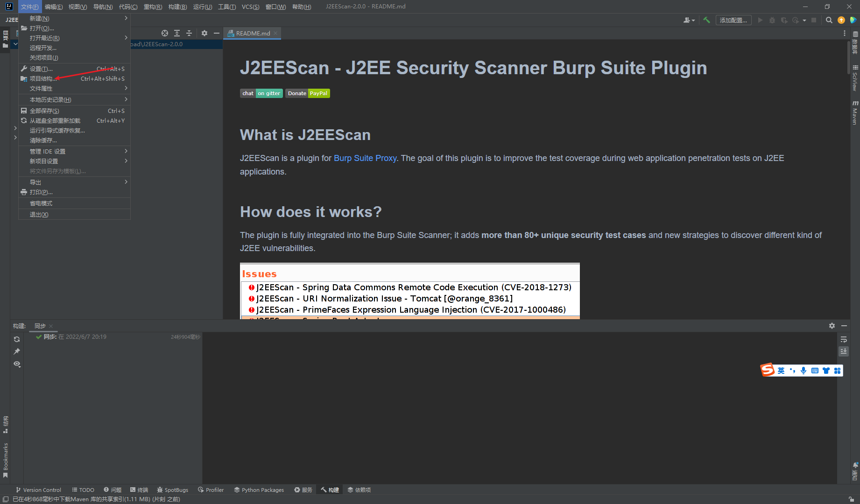Toggle 省电模式 power save mode
The image size is (860, 504).
tap(74, 203)
